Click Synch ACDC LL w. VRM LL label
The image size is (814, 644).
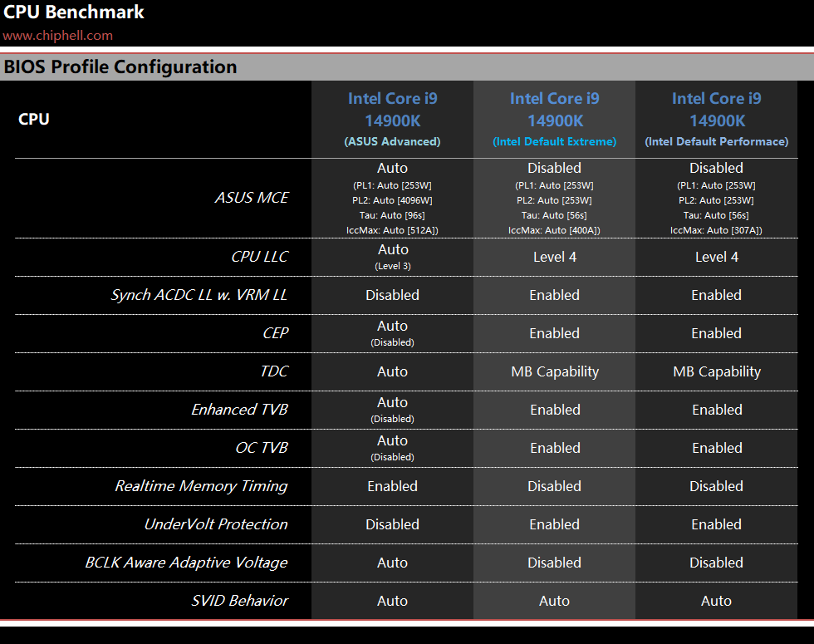click(199, 295)
